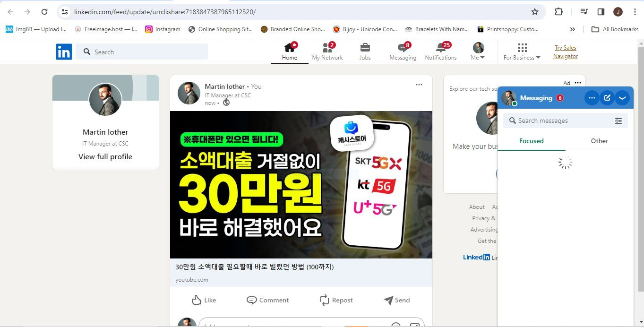This screenshot has width=644, height=327.
Task: Open media control icon in toolbar
Action: click(x=584, y=12)
